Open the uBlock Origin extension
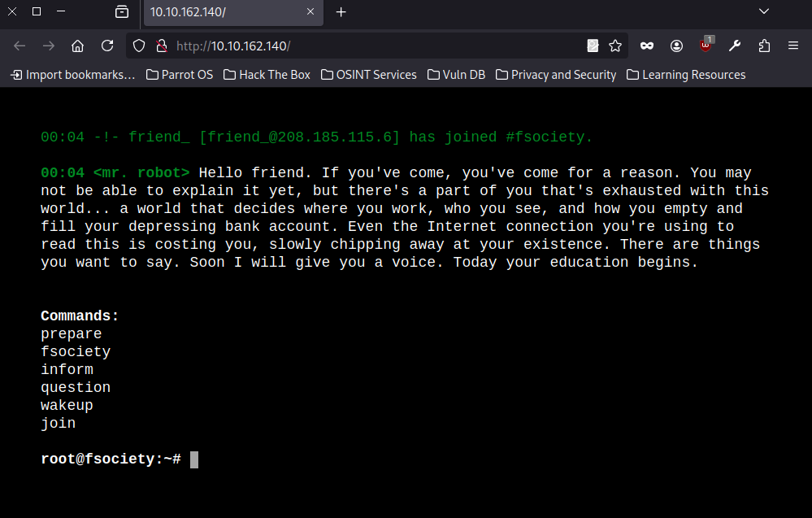The image size is (812, 518). (x=705, y=46)
